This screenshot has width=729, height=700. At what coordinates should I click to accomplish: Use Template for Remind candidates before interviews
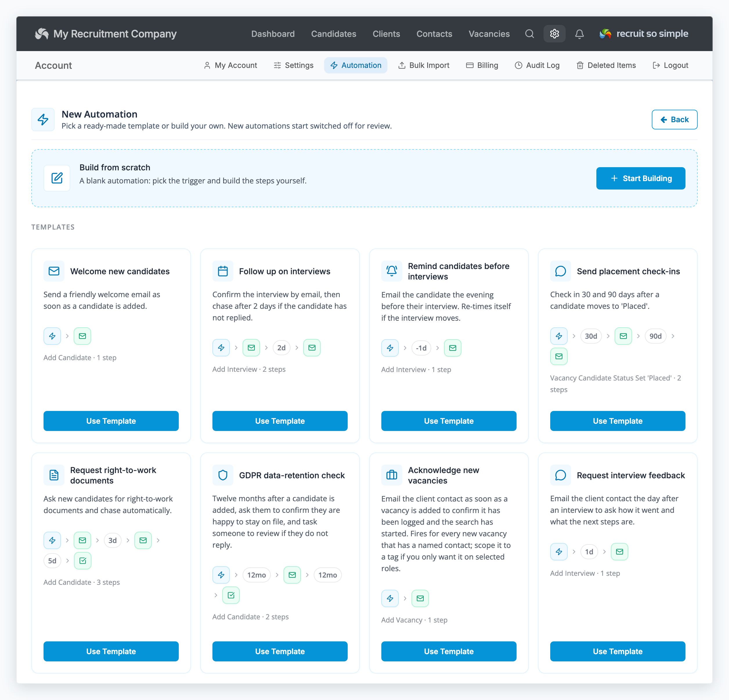(449, 421)
